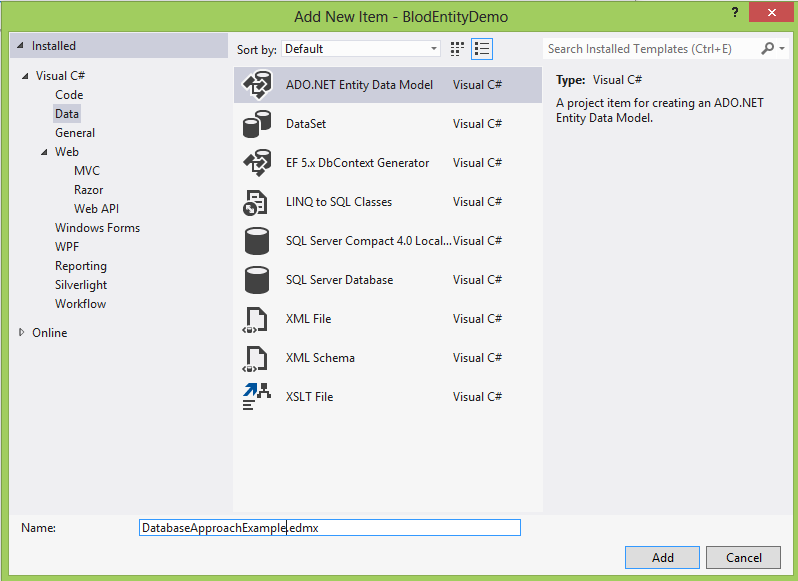Choose the XML Schema template icon
This screenshot has height=581, width=798.
pyautogui.click(x=255, y=359)
